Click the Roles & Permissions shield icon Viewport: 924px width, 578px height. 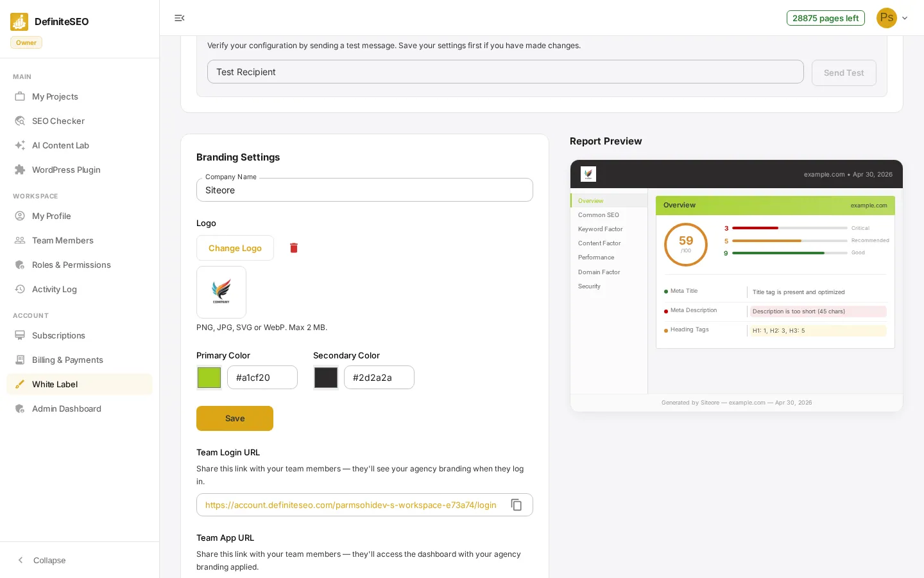[x=20, y=265]
